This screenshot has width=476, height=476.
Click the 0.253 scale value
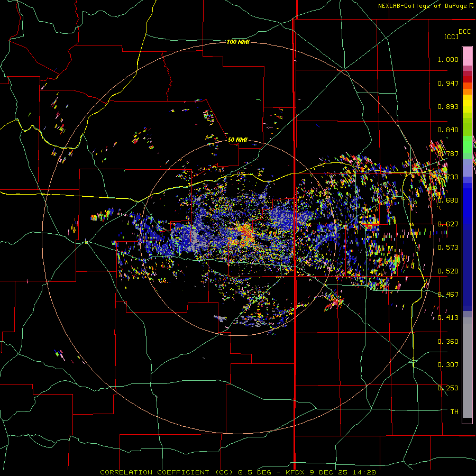(x=448, y=388)
